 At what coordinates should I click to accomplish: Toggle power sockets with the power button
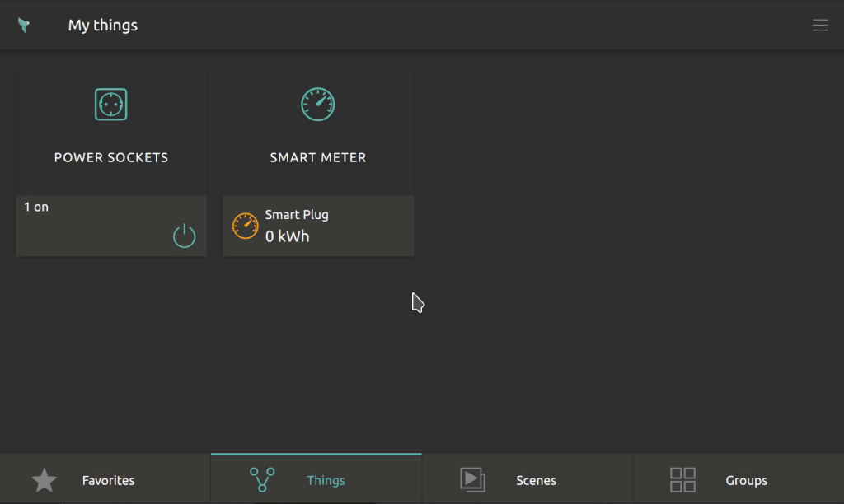tap(184, 236)
